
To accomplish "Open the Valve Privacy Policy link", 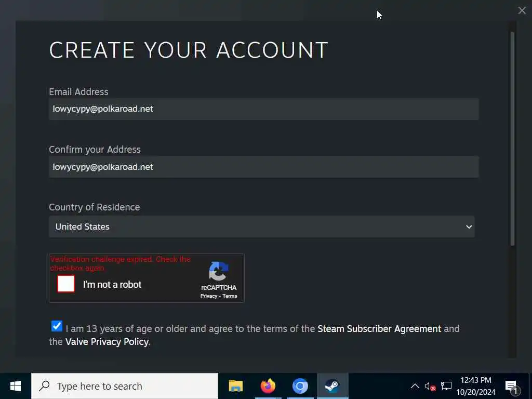I will tap(107, 342).
